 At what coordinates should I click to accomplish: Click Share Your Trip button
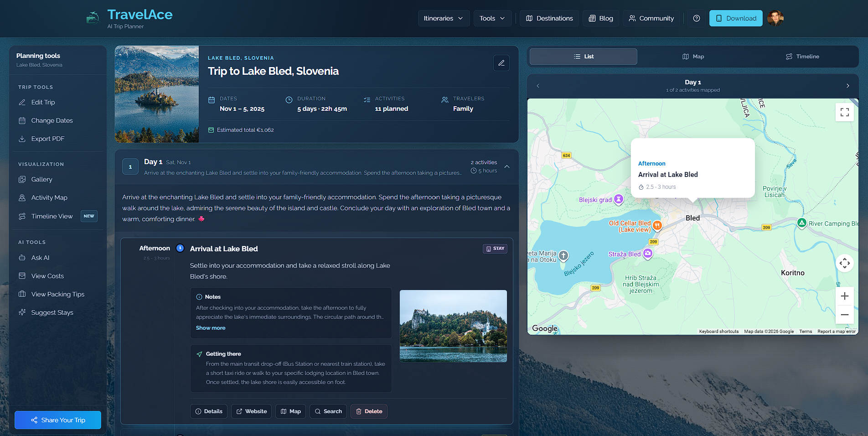(x=58, y=420)
